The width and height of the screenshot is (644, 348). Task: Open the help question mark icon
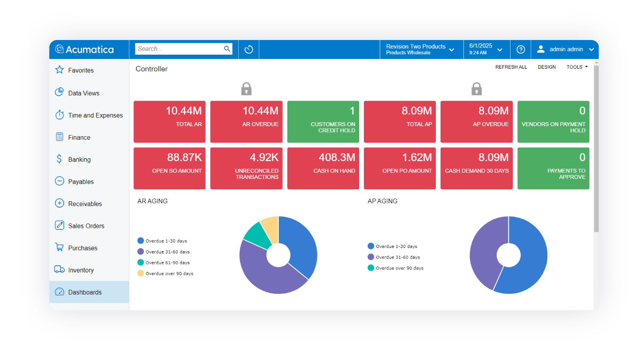click(521, 49)
